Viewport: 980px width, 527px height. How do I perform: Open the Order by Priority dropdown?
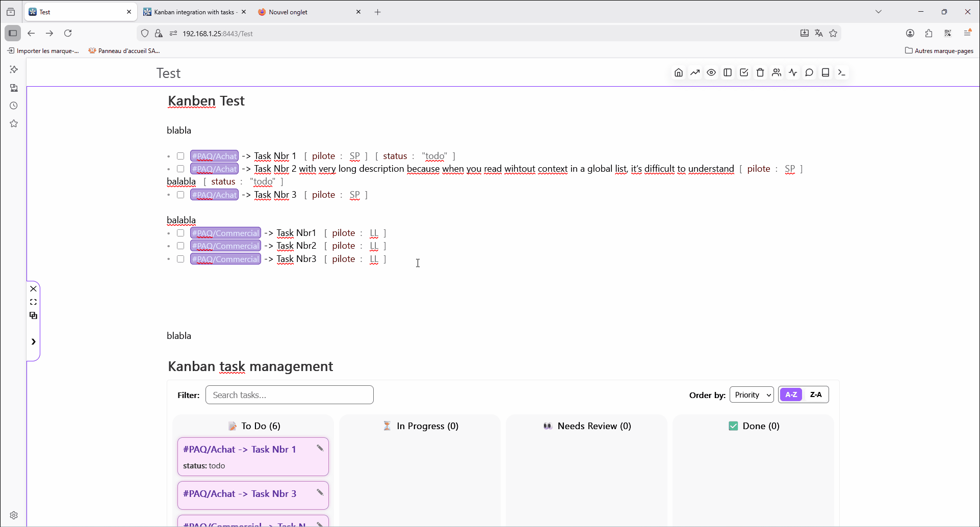pyautogui.click(x=752, y=395)
